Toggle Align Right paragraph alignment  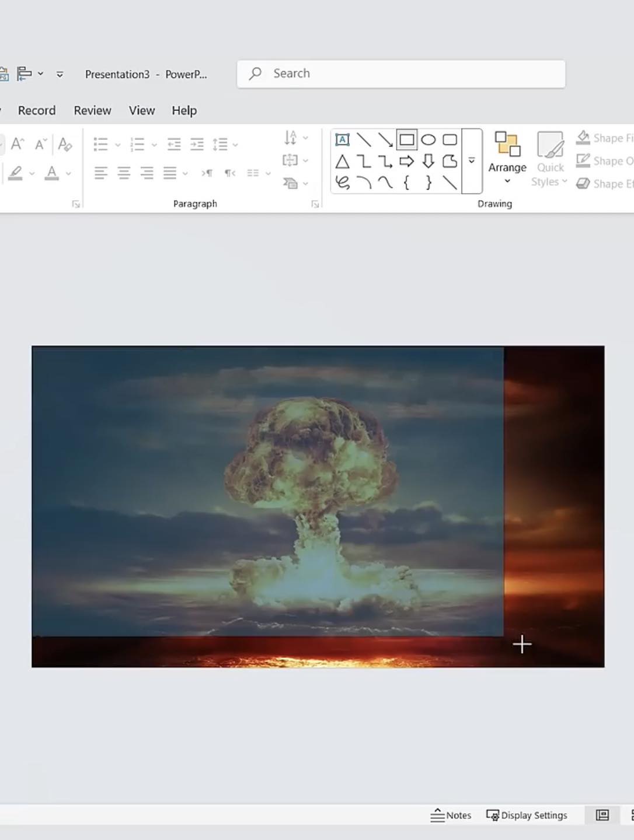(147, 173)
